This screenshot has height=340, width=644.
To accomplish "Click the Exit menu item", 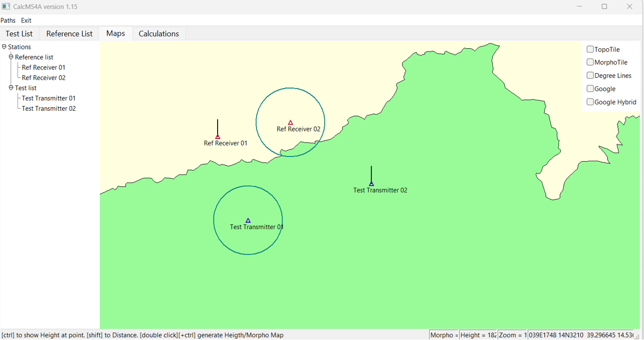I will click(26, 21).
